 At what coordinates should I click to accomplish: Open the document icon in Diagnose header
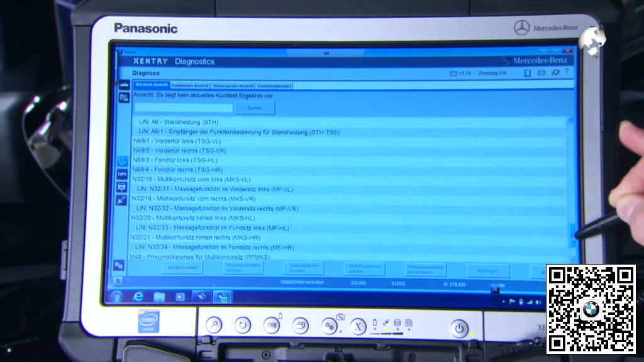coord(528,73)
